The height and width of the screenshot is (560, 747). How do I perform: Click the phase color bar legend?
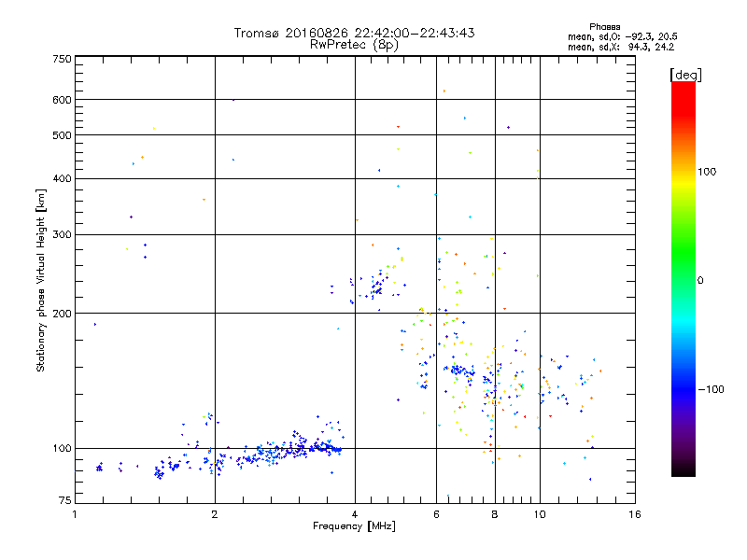(x=684, y=279)
